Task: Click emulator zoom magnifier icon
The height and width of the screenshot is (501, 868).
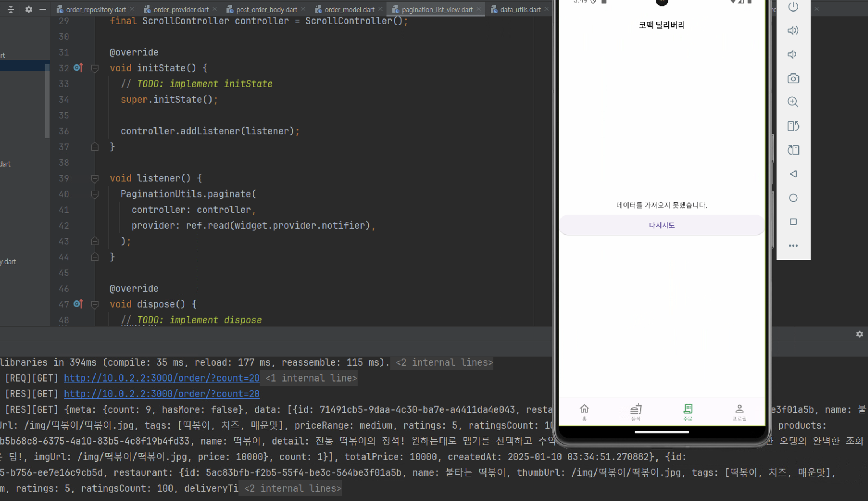Action: point(793,102)
